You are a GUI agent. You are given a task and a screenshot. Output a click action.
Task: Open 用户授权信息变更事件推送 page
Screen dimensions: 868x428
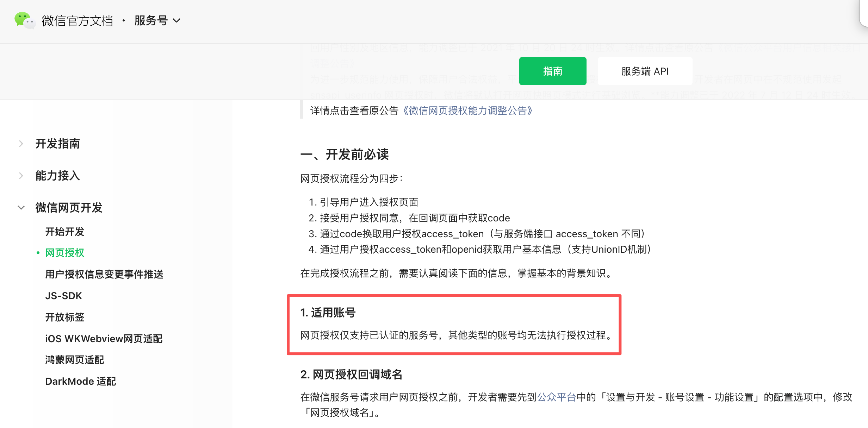pos(104,274)
